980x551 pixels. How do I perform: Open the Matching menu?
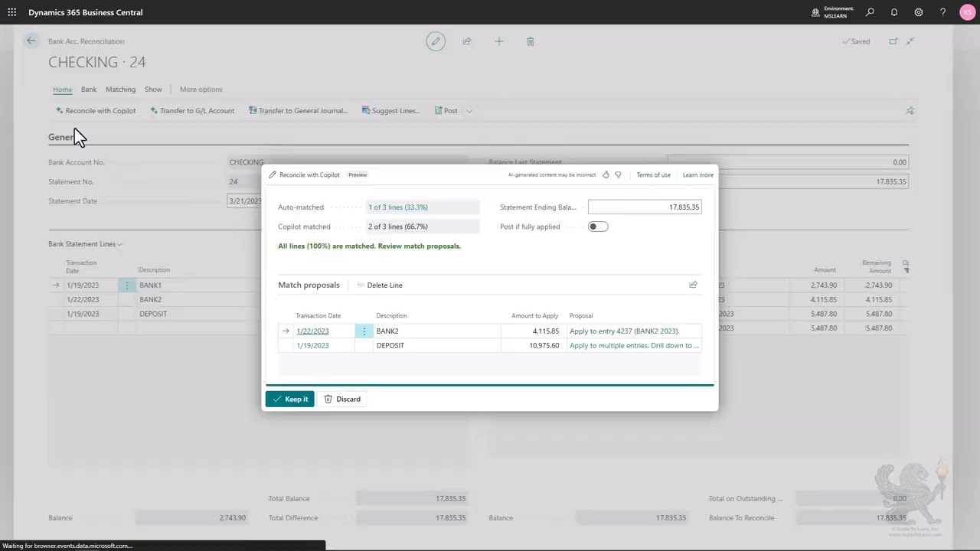coord(120,90)
